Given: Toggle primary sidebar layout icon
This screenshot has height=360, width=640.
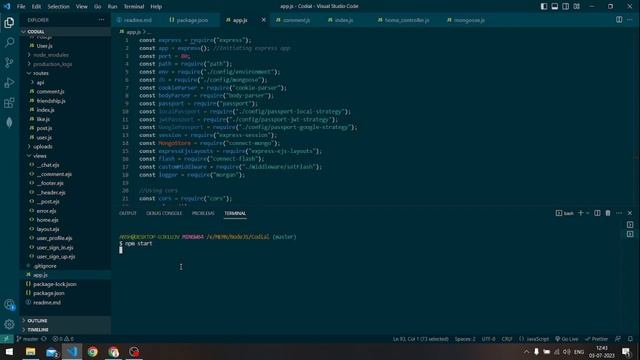Looking at the screenshot, I should 544,6.
